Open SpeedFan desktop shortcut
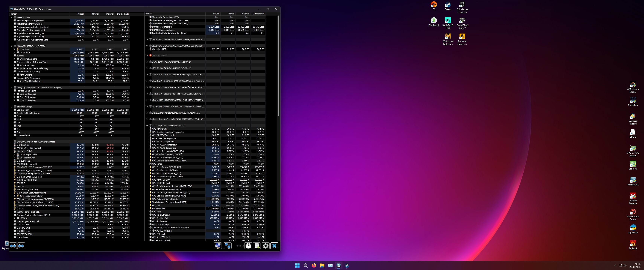The height and width of the screenshot is (270, 644). (633, 102)
